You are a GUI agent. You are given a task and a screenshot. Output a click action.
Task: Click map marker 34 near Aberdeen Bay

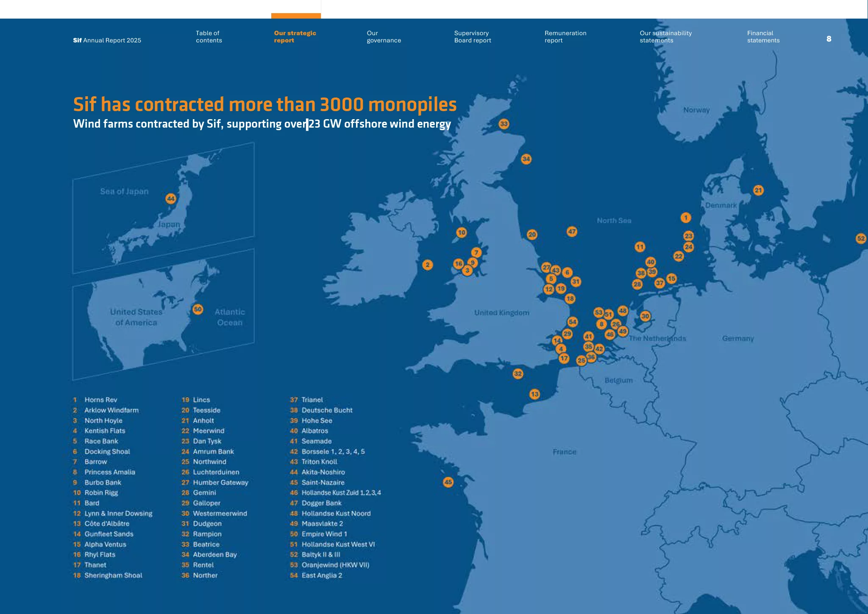pos(526,159)
